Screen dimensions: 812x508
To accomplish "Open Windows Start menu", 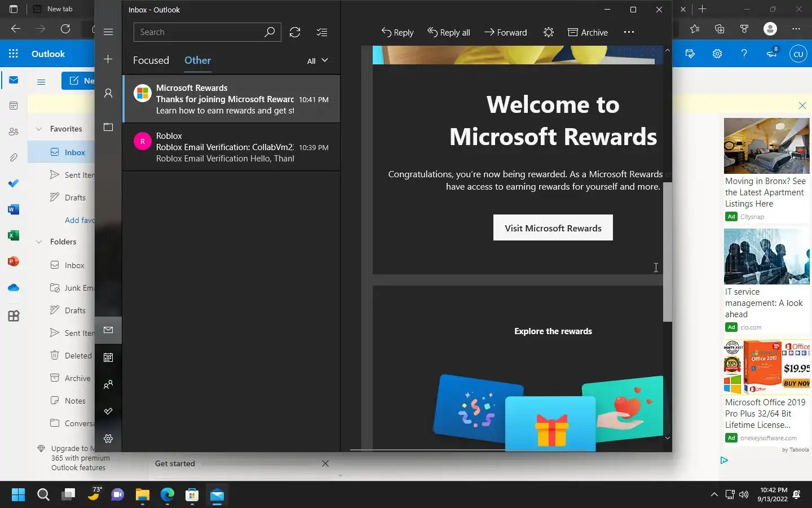I will tap(18, 495).
